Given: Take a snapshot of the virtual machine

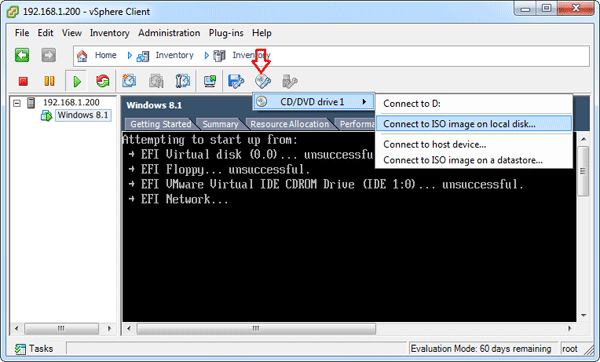Looking at the screenshot, I should point(129,81).
